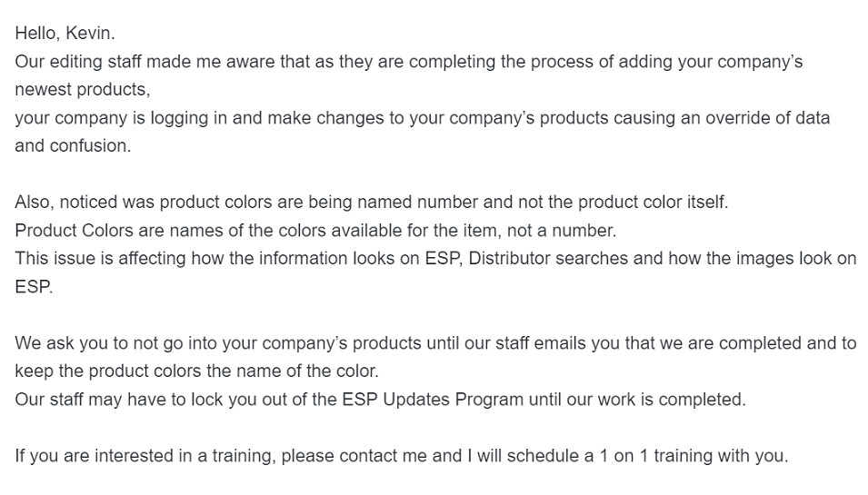Click the greeting 'Hello, Kevin.'
This screenshot has height=495, width=868.
coord(65,34)
